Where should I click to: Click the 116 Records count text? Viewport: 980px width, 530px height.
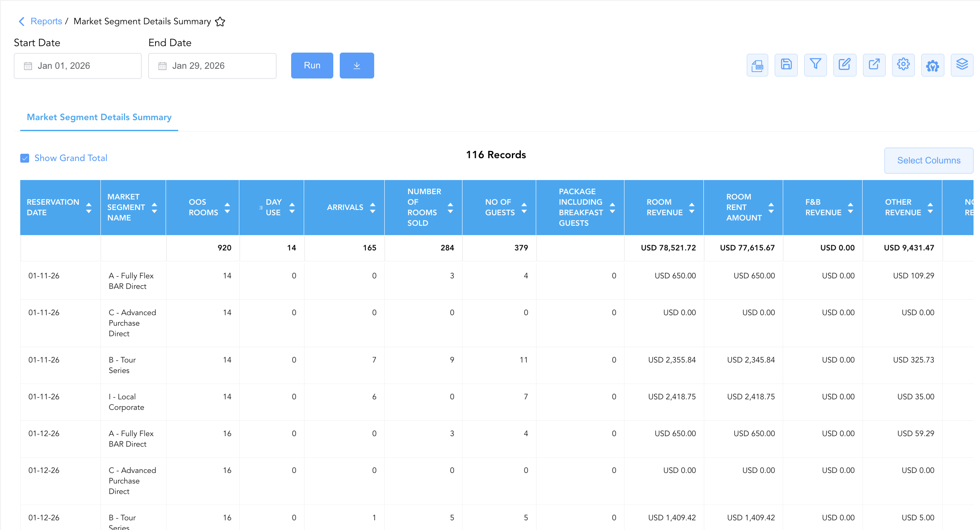click(x=496, y=155)
